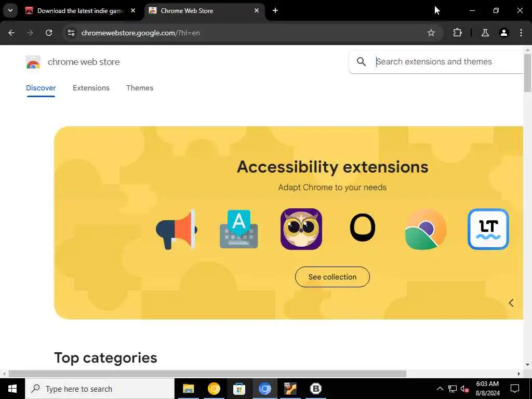
Task: Open the keyboard letter A extension icon
Action: (239, 229)
